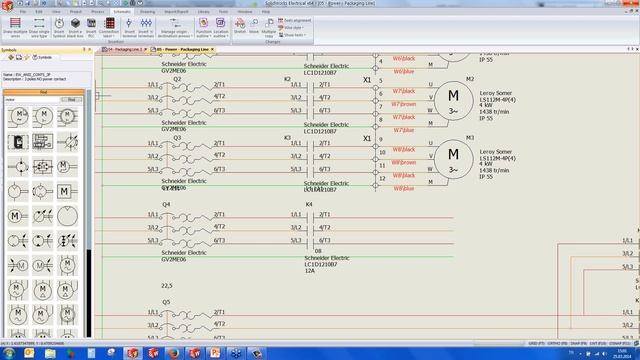Open the Library ribbon tab

(x=204, y=12)
